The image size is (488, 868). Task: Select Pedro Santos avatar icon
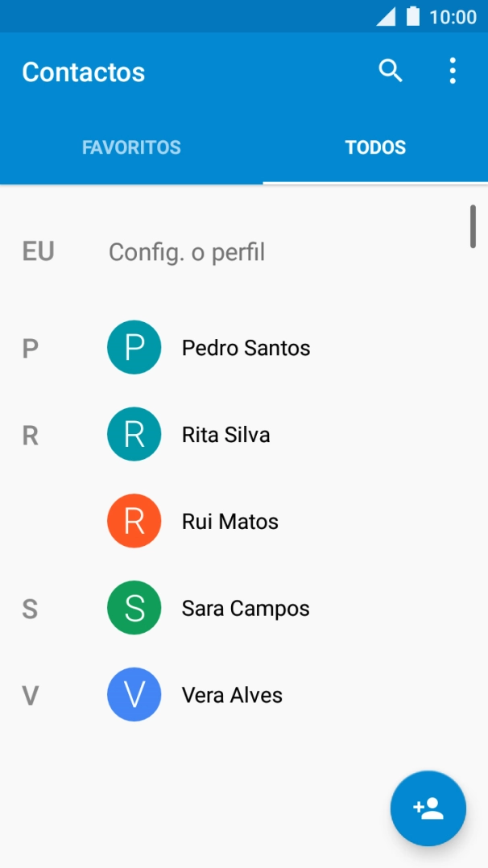pyautogui.click(x=134, y=347)
